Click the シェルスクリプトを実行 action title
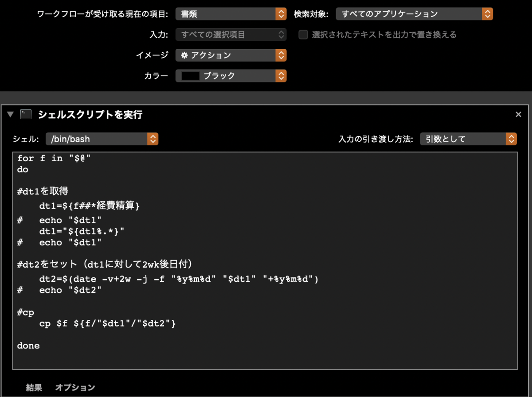 coord(90,115)
